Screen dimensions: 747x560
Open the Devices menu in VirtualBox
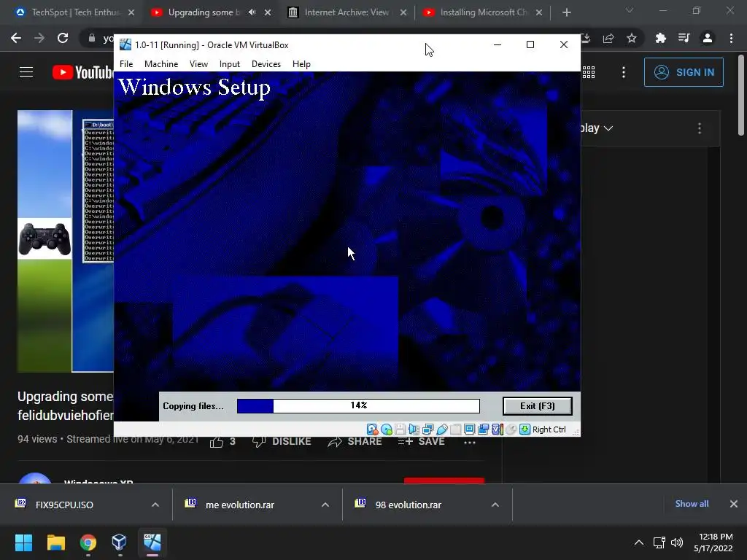[266, 64]
